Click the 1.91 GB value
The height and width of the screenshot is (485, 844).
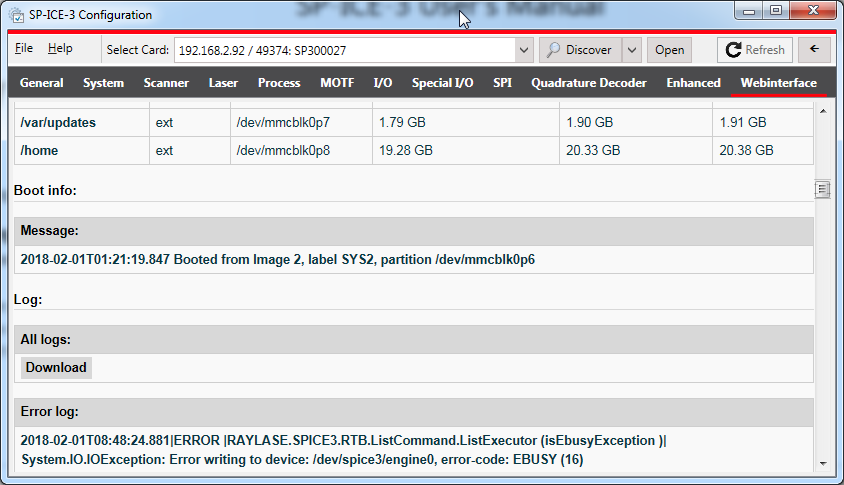743,123
